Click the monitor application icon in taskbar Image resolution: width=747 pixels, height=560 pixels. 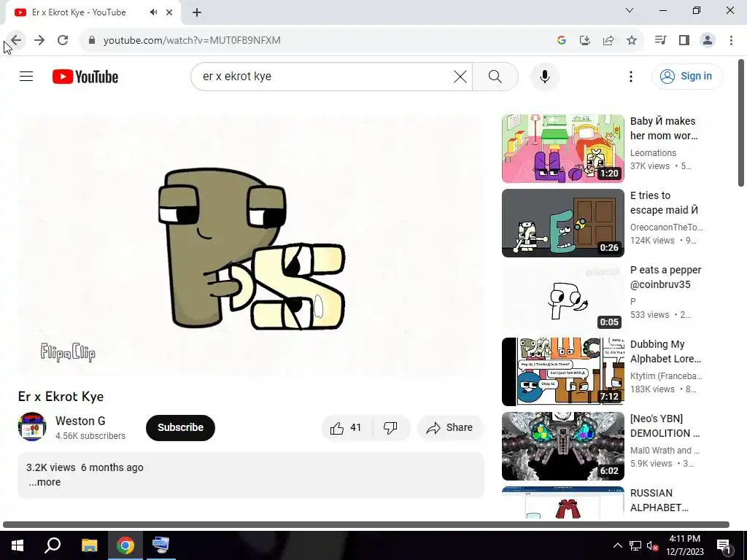(160, 545)
